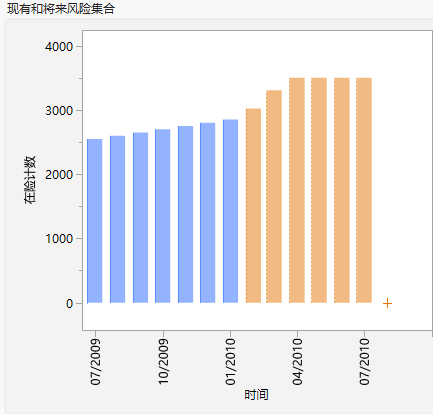Select the last orange bar at 07/2010

click(364, 190)
